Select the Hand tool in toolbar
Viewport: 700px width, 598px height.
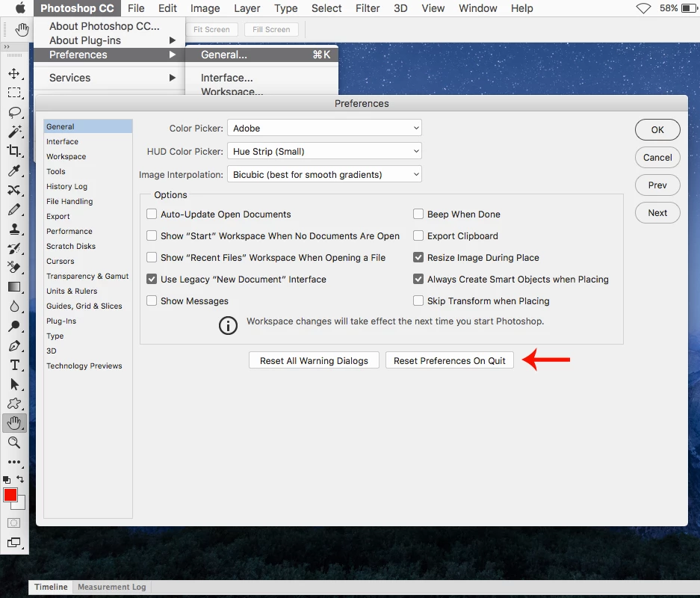pyautogui.click(x=14, y=423)
